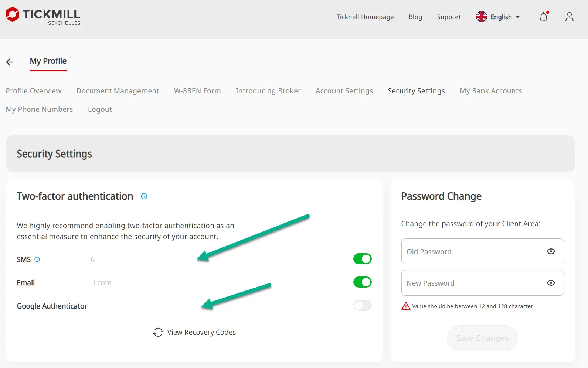Expand the English language dropdown
The height and width of the screenshot is (368, 588).
[505, 17]
